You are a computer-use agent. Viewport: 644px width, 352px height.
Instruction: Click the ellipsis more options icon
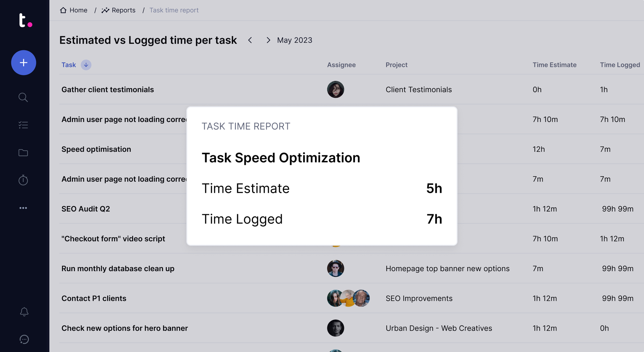[23, 208]
